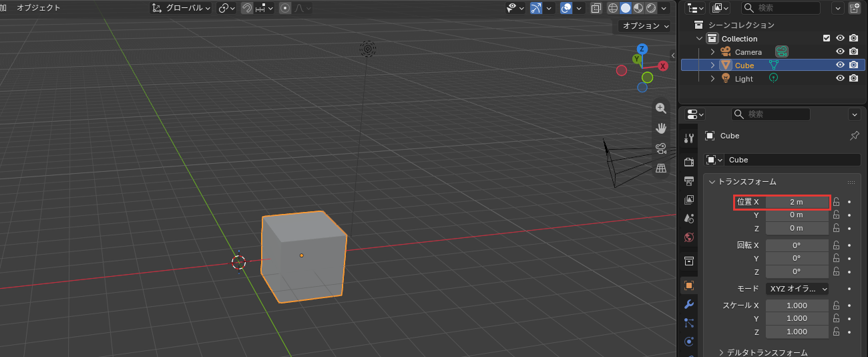Screen dimensions: 868x357
Task: Open the snapping options dropdown
Action: 264,8
